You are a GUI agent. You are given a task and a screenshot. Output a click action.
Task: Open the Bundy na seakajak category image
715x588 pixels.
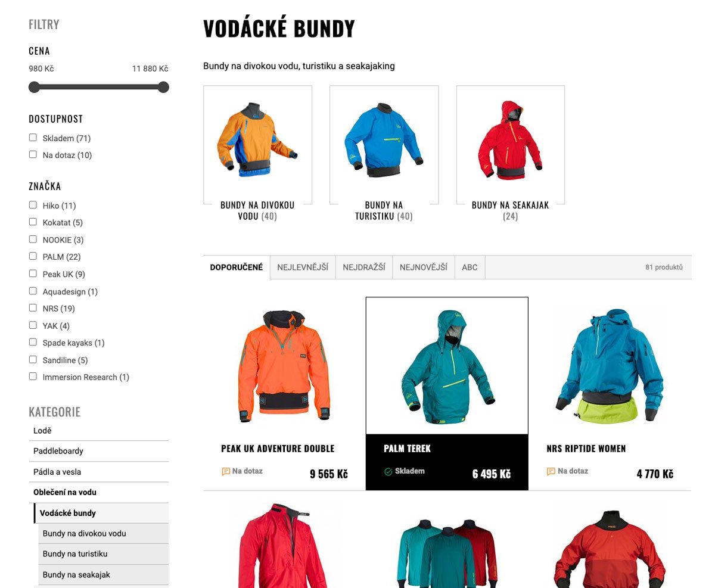pos(511,141)
